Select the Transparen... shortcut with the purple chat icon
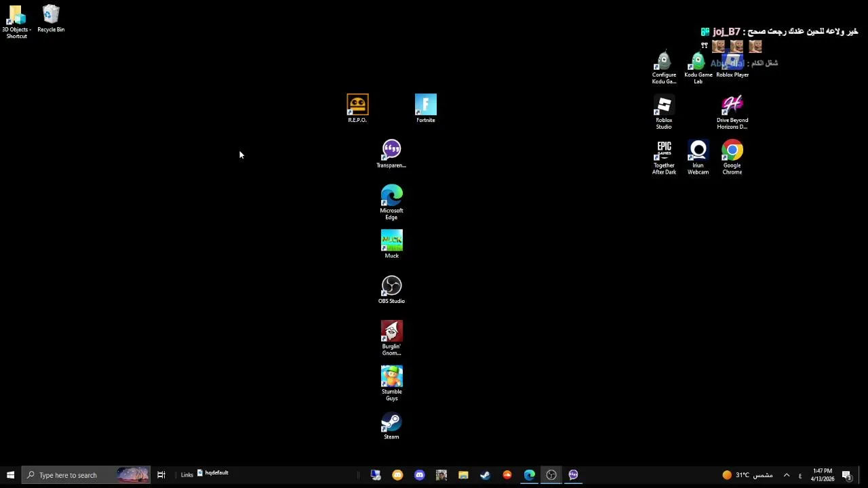This screenshot has height=488, width=868. tap(391, 154)
